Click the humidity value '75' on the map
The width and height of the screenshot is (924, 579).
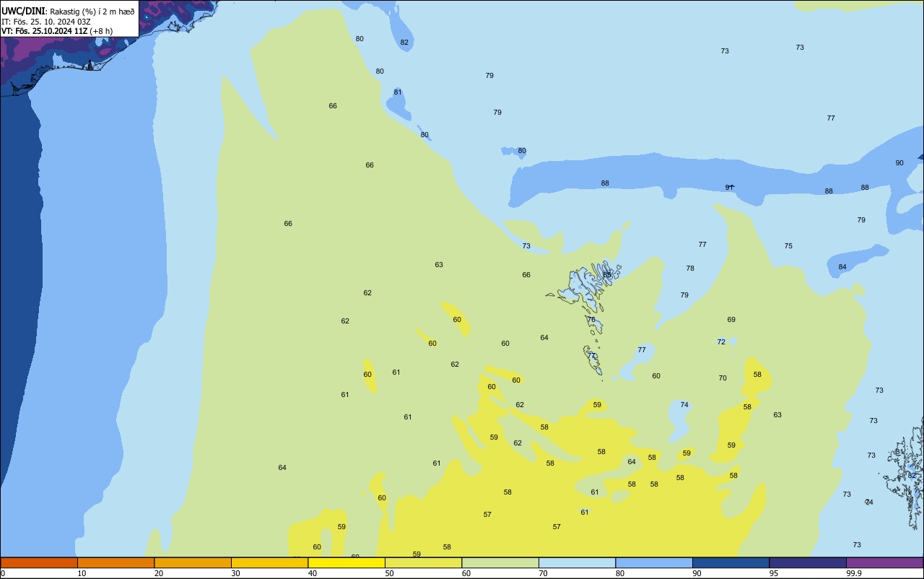point(788,246)
